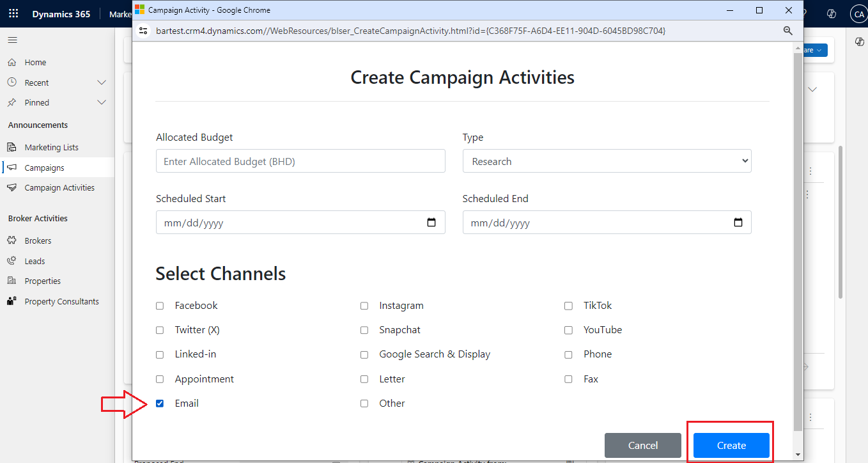
Task: Open the Type dropdown showing Research
Action: click(607, 161)
